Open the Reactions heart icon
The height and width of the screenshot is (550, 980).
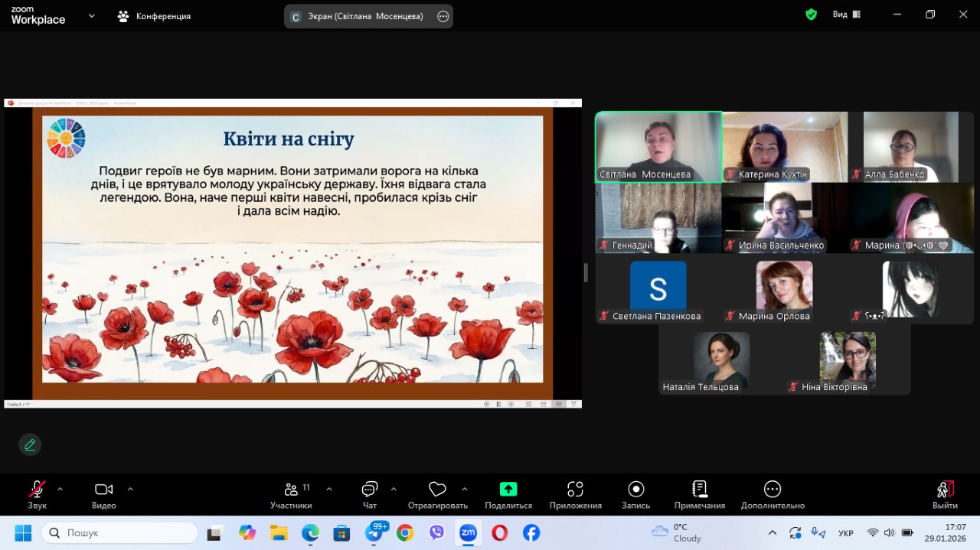point(437,490)
